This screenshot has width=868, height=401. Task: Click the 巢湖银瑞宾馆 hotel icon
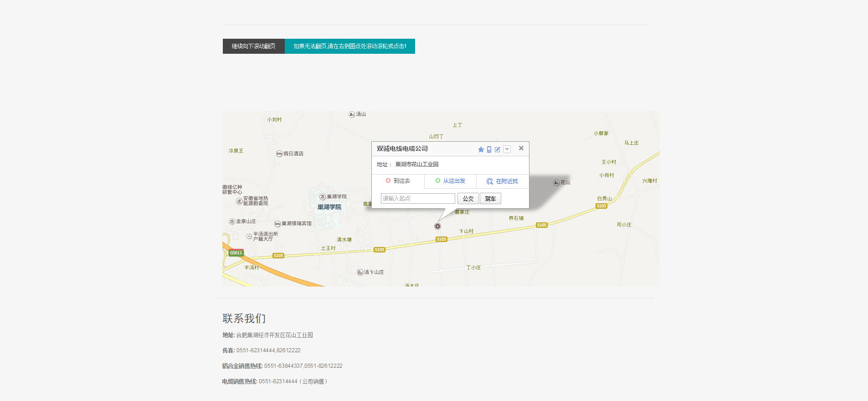277,224
